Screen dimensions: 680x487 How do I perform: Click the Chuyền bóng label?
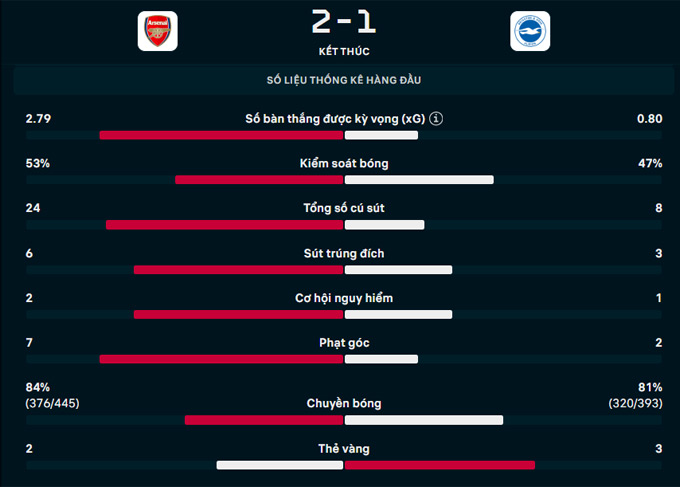click(344, 404)
